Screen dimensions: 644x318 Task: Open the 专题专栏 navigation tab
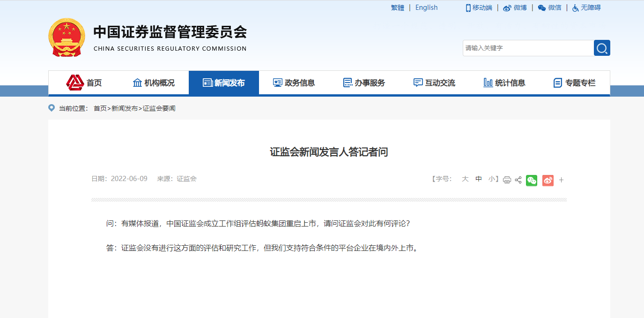[x=575, y=83]
